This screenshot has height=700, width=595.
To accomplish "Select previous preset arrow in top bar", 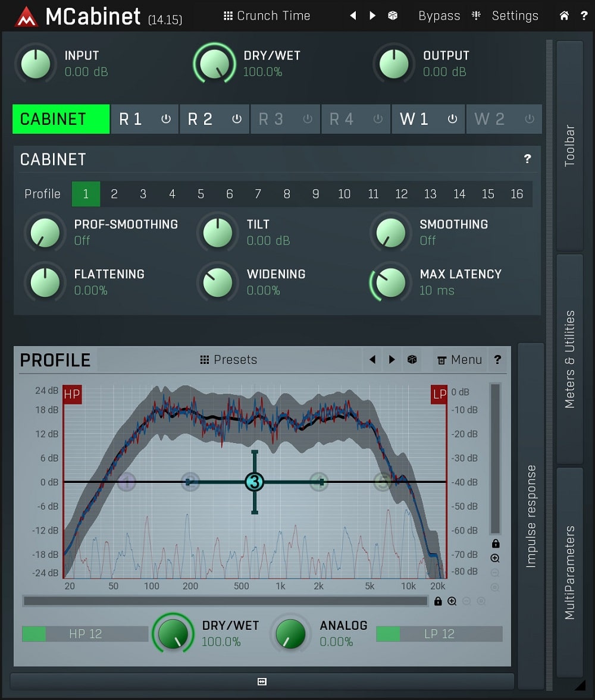I will coord(353,15).
